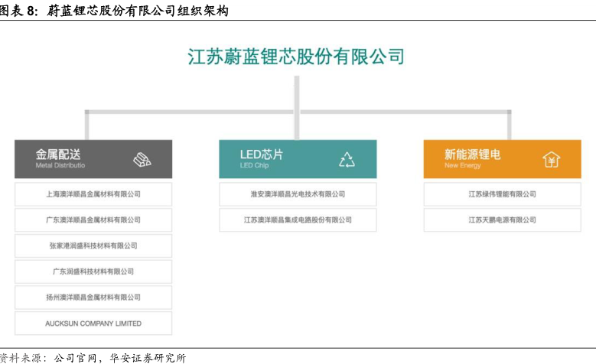The width and height of the screenshot is (596, 364).
Task: Click the 江苏蔚蓝锂芯股份有限公司 top title
Action: click(296, 57)
